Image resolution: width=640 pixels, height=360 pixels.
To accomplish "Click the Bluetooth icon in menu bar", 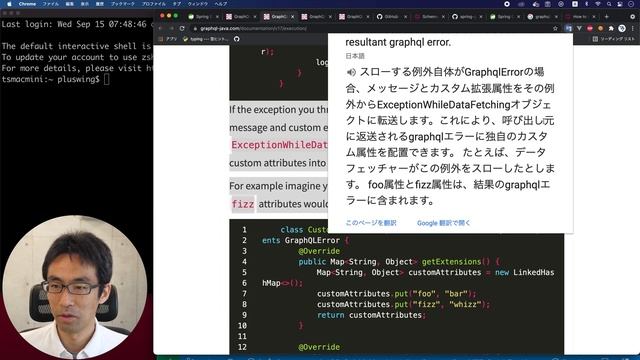I will pyautogui.click(x=587, y=4).
